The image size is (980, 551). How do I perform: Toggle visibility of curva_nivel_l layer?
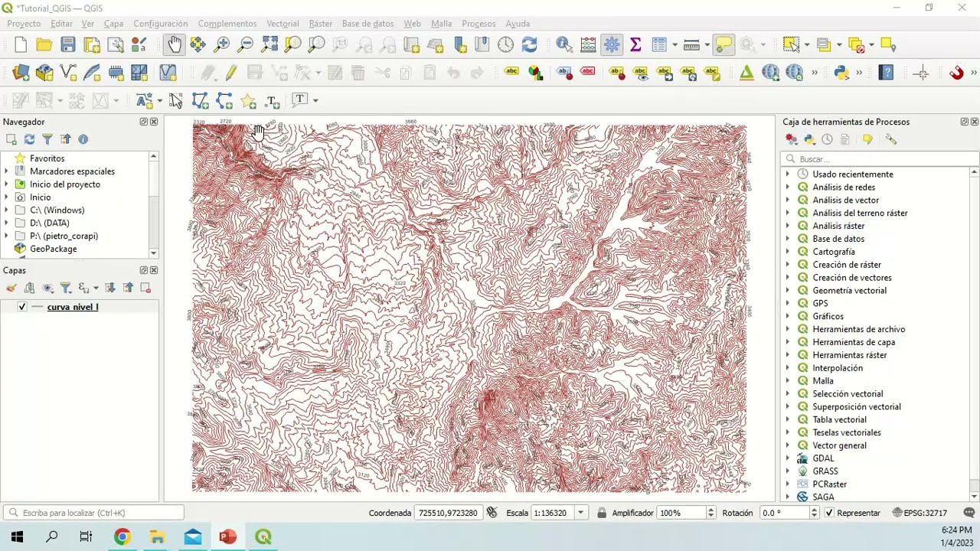pyautogui.click(x=22, y=307)
